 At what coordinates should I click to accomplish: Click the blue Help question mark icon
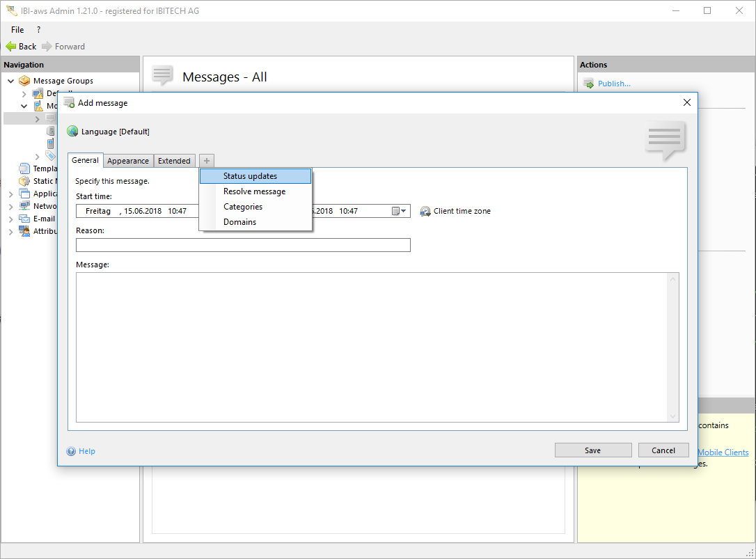pos(71,451)
